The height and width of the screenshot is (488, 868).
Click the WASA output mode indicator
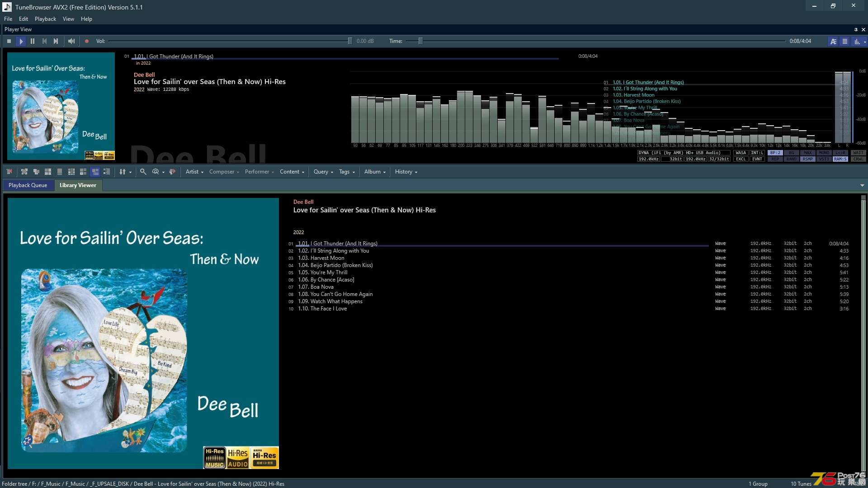coord(741,153)
